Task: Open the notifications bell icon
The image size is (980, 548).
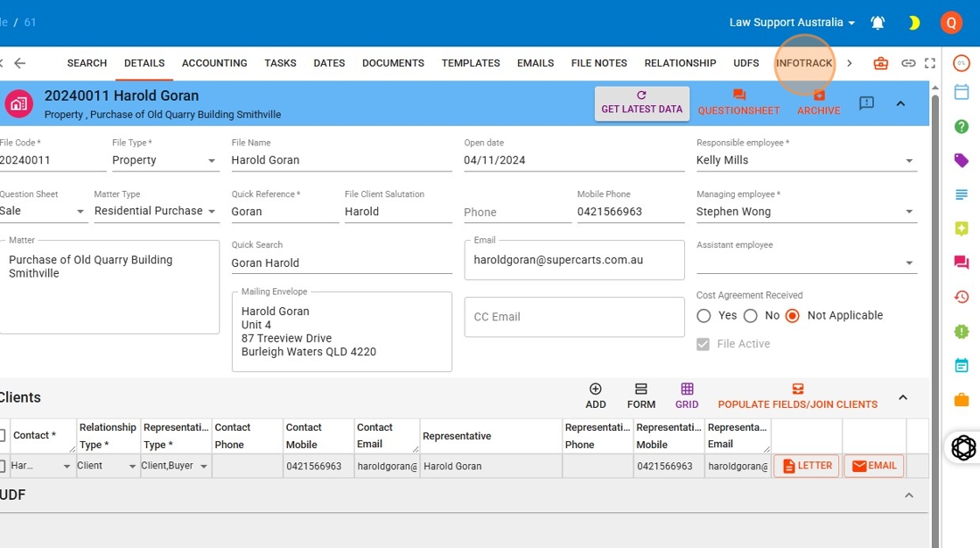Action: coord(878,23)
